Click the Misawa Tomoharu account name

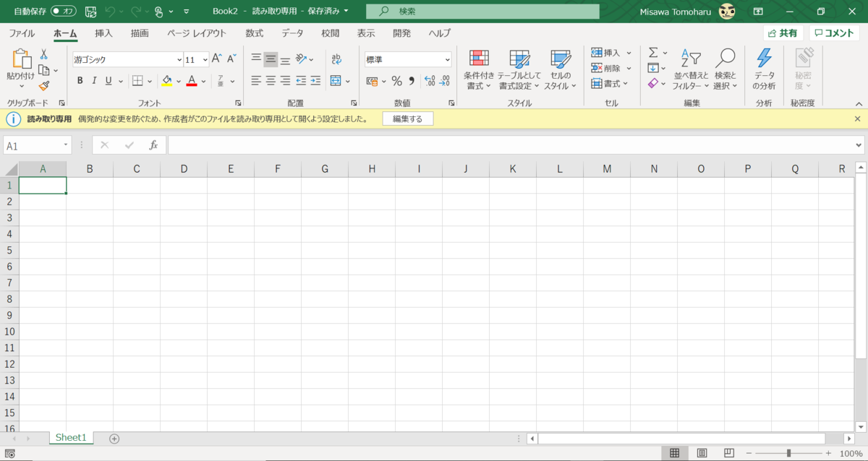[x=676, y=12]
